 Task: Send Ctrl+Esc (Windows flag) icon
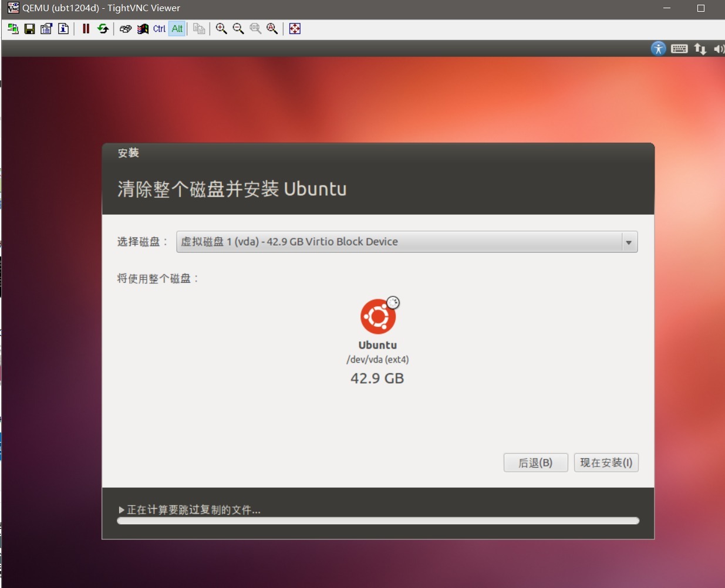142,29
